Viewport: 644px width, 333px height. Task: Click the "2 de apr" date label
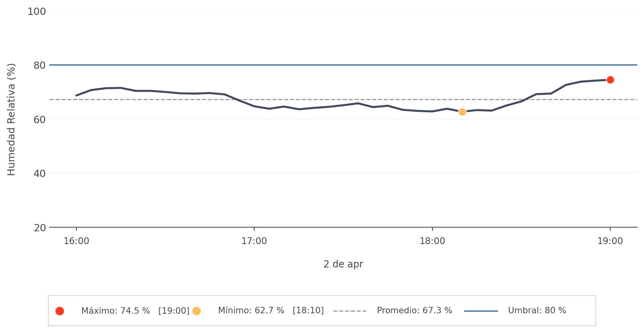[x=343, y=264]
